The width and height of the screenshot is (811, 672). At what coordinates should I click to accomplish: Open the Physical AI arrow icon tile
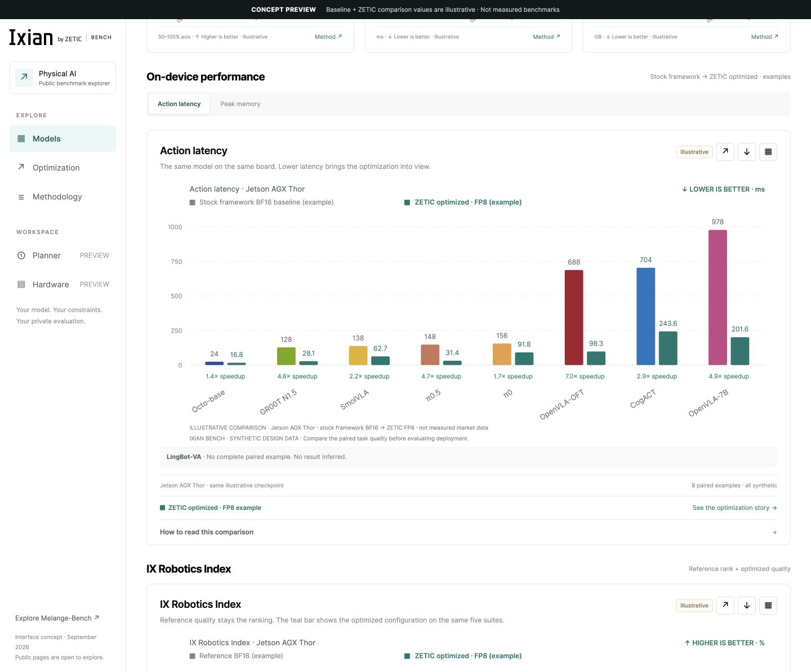tap(24, 78)
